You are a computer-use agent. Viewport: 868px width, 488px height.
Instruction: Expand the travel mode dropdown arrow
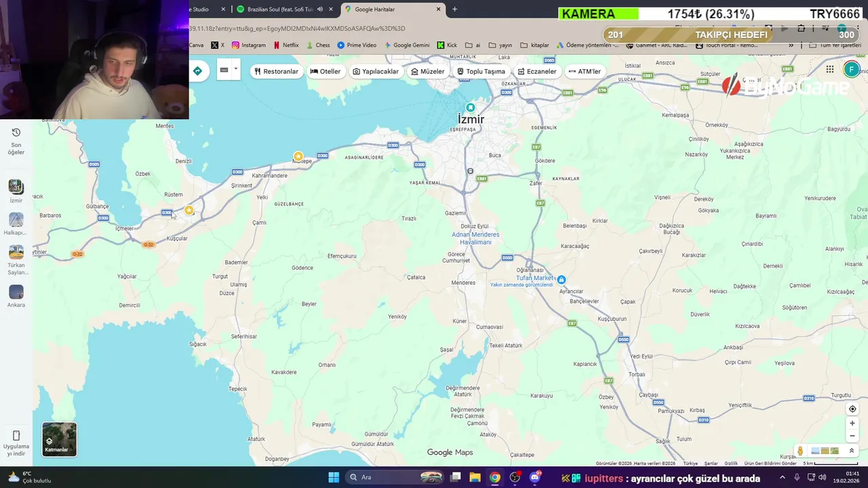coord(235,68)
